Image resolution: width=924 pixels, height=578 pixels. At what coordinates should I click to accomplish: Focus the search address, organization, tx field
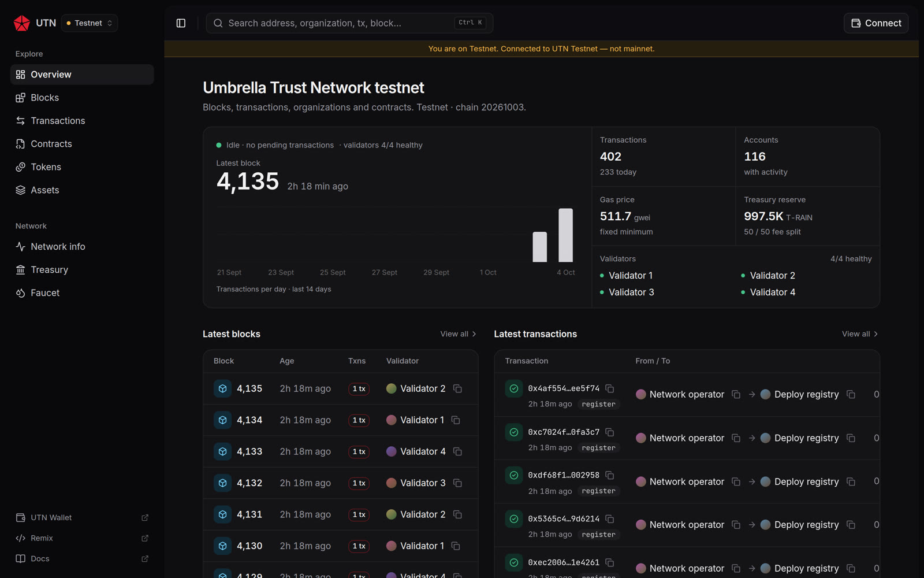pos(349,23)
